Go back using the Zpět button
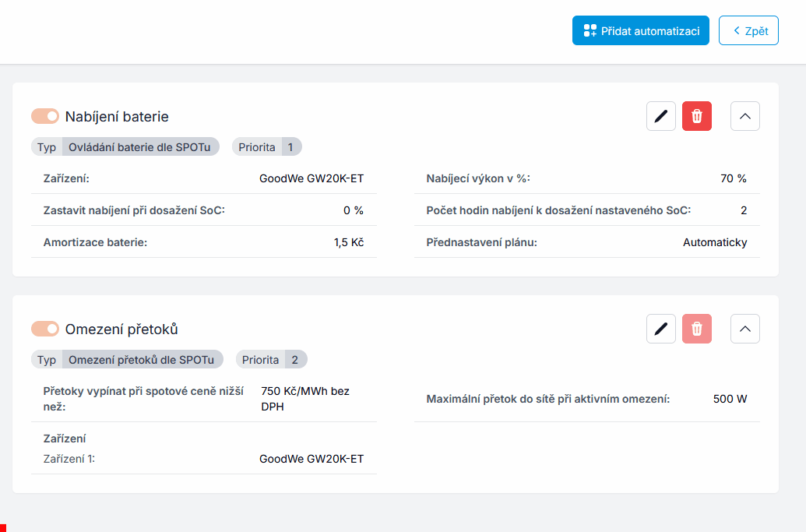Viewport: 806px width, 532px height. point(748,31)
